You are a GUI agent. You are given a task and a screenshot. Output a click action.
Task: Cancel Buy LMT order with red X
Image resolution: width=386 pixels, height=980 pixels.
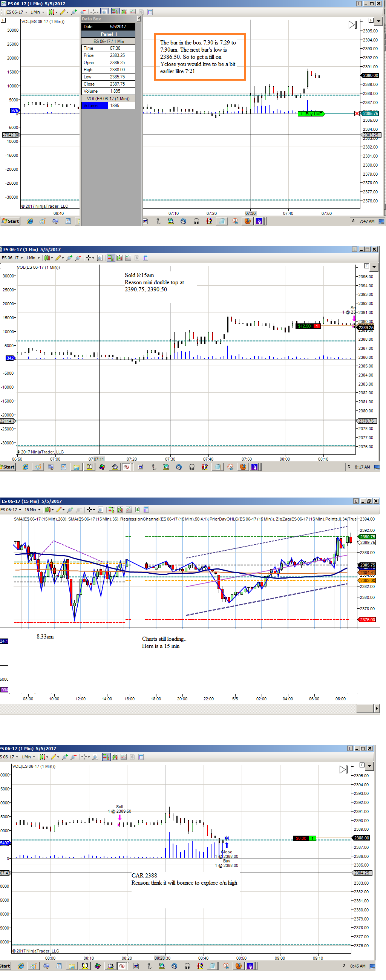(357, 113)
